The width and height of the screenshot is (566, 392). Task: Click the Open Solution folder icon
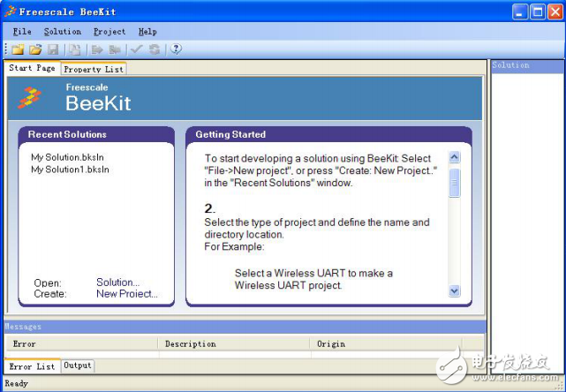tap(35, 49)
